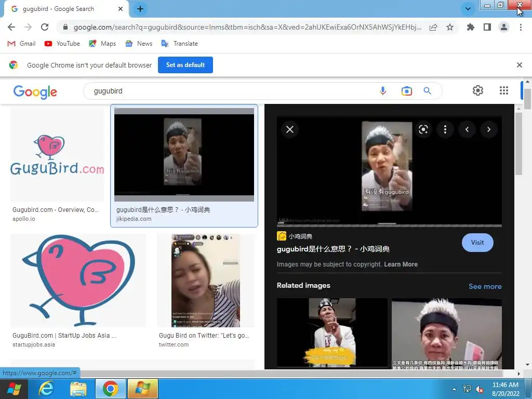Viewport: 532px width, 399px height.
Task: Open the preview panel three-dot menu
Action: tap(445, 129)
